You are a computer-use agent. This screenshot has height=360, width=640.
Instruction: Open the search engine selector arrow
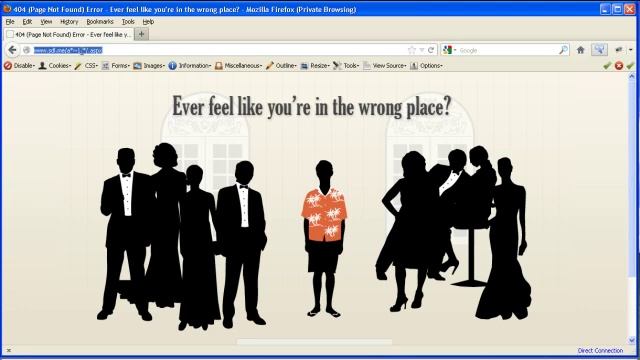click(455, 50)
